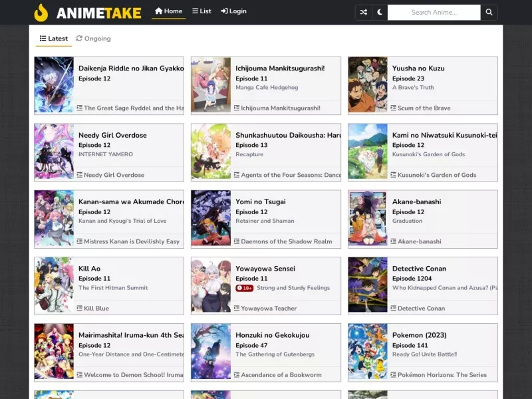
Task: Click the ANIMETAKE wordmark
Action: tap(98, 13)
